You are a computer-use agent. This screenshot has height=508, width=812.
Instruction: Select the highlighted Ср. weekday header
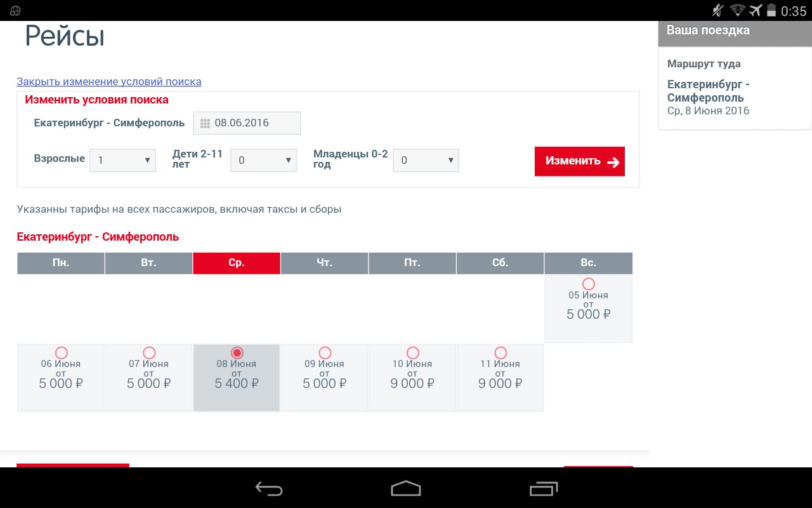coord(237,263)
